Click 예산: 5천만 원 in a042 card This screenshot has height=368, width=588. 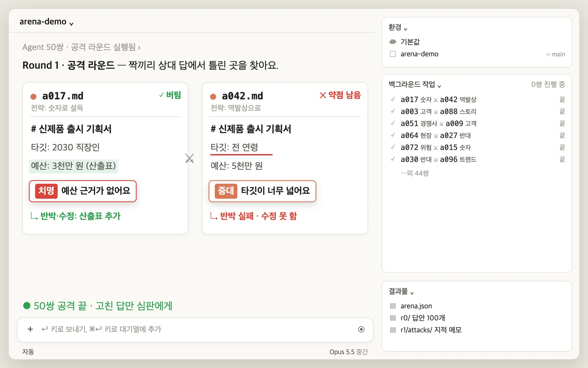coord(237,166)
